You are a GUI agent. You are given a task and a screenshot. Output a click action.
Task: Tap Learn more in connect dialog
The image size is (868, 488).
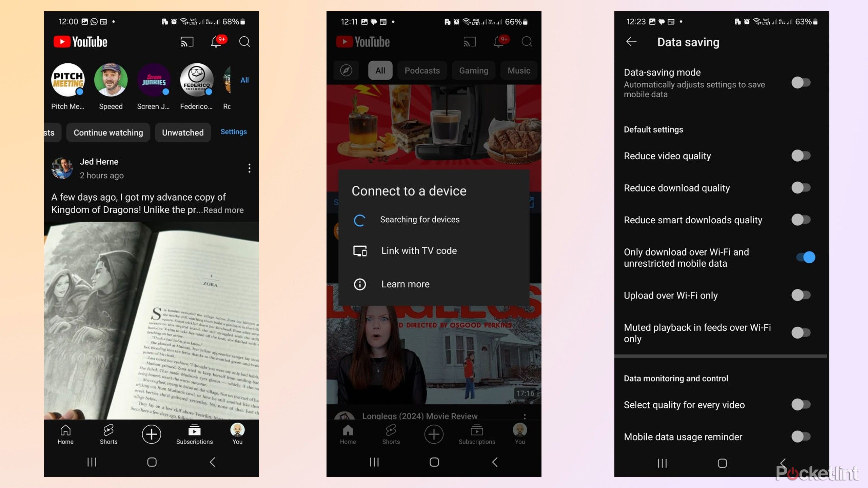tap(406, 284)
